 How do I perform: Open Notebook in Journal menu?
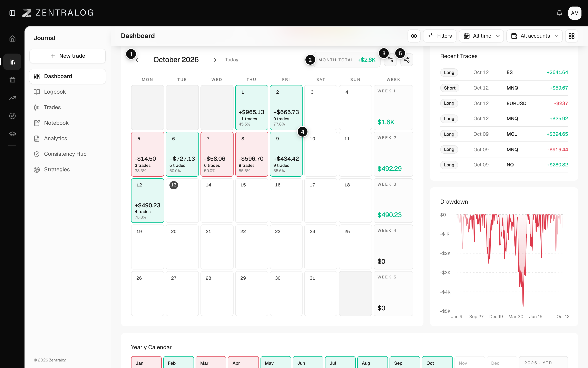tap(68, 123)
